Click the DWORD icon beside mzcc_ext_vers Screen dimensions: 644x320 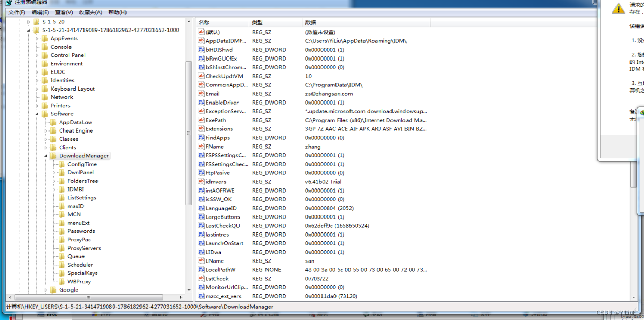point(202,296)
